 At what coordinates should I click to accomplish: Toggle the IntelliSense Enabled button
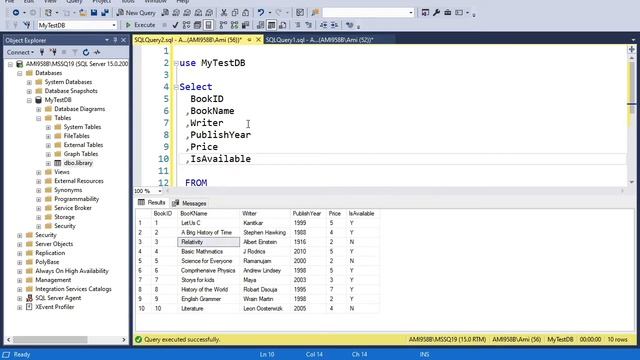[208, 25]
